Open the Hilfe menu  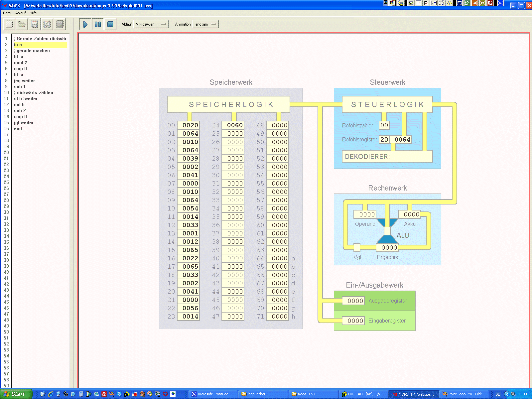pyautogui.click(x=33, y=13)
